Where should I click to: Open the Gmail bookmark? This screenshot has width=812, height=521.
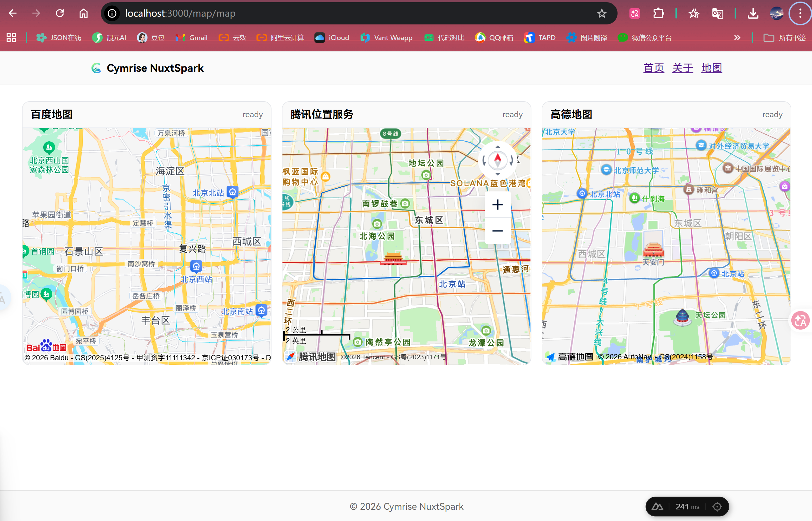click(x=192, y=38)
